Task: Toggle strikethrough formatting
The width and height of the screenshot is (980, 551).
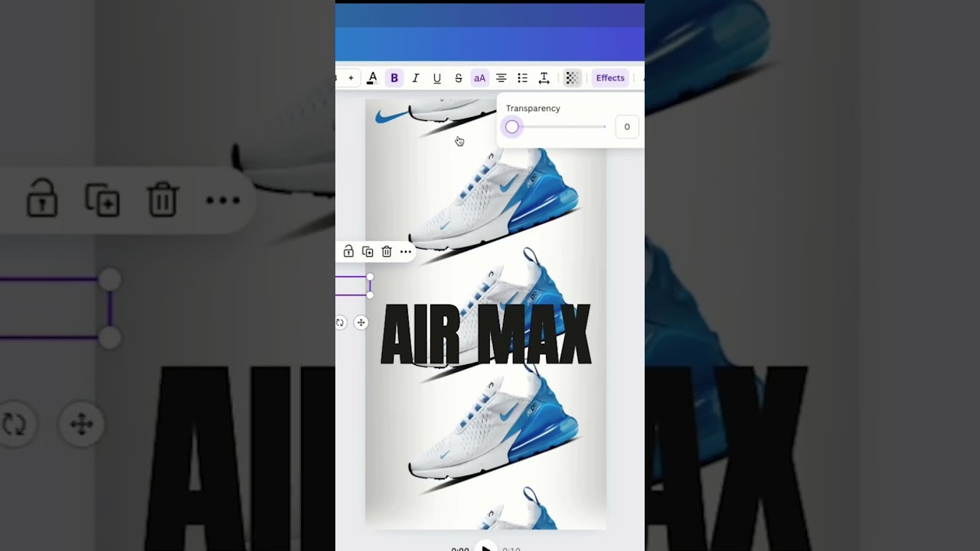Action: 459,78
